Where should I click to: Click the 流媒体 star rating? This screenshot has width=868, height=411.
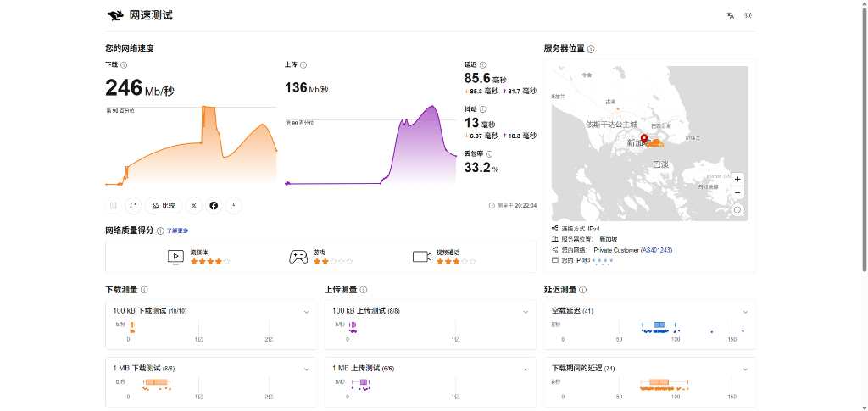pyautogui.click(x=210, y=262)
